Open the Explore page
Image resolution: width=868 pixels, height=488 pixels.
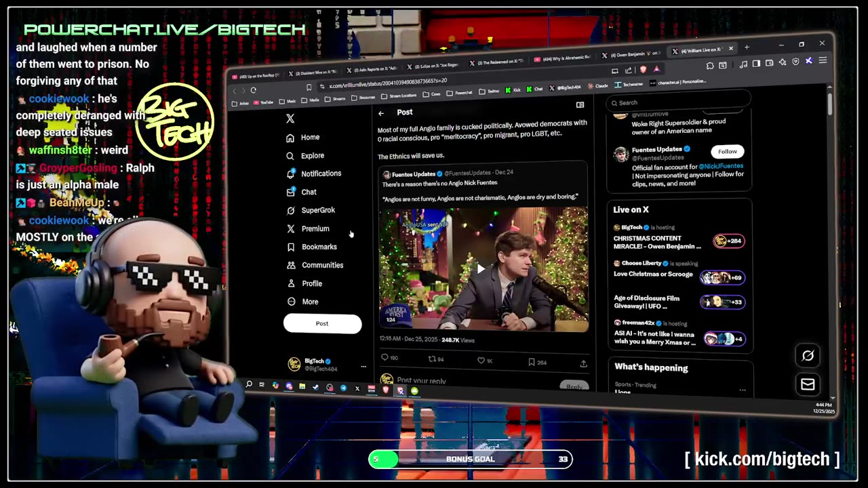pos(305,155)
